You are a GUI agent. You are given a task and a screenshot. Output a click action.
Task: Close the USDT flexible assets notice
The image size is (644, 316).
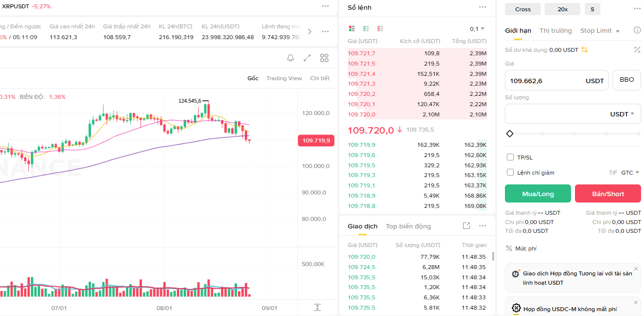(x=636, y=269)
